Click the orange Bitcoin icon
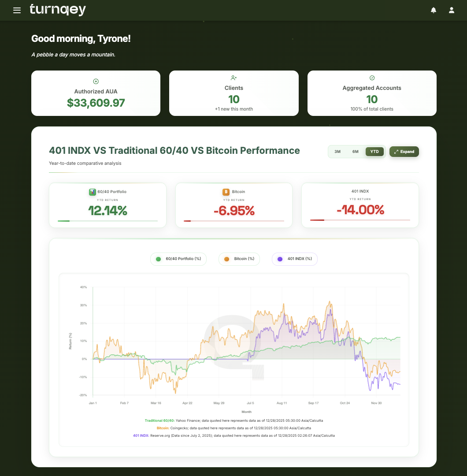The height and width of the screenshot is (476, 467). (x=226, y=192)
